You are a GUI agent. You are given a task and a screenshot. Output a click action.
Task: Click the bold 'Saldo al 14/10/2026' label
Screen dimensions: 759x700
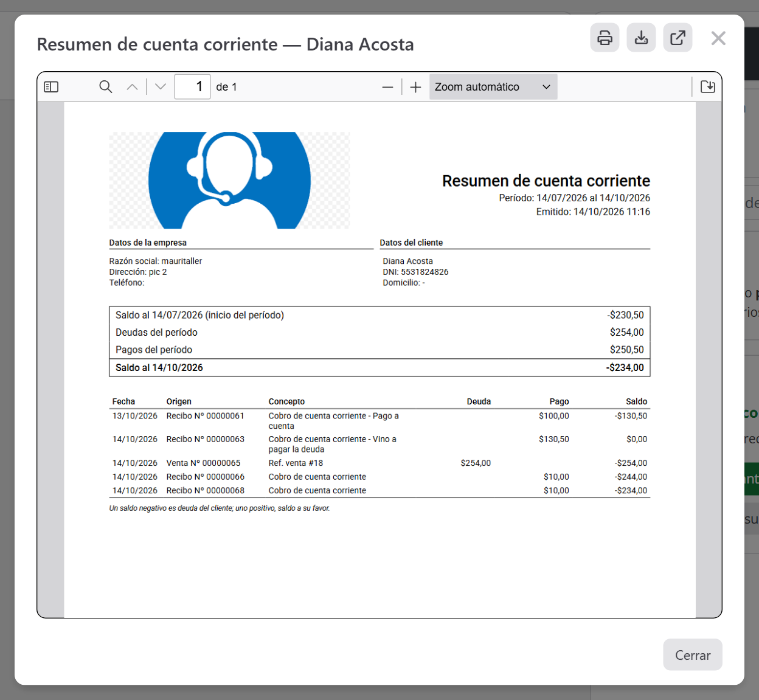(159, 367)
